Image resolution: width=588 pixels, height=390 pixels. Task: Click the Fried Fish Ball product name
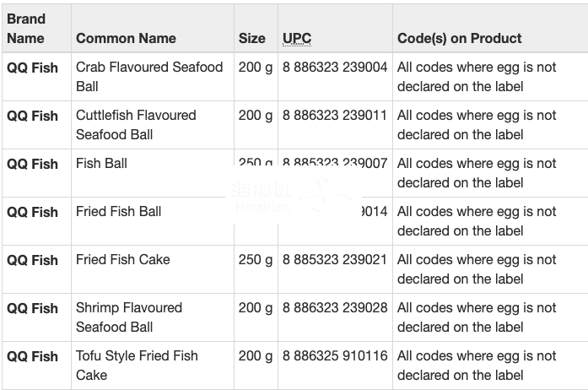click(x=118, y=211)
